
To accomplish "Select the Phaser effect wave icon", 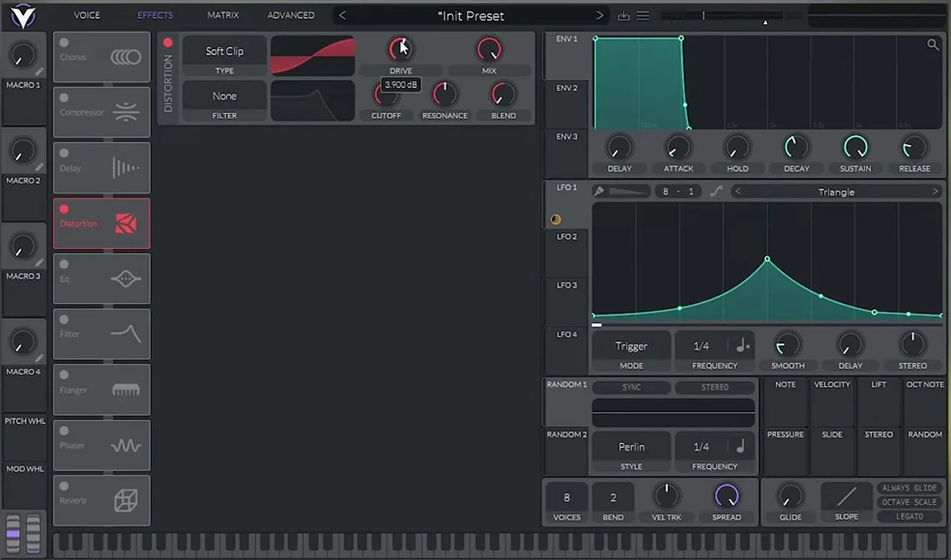I will [x=126, y=446].
